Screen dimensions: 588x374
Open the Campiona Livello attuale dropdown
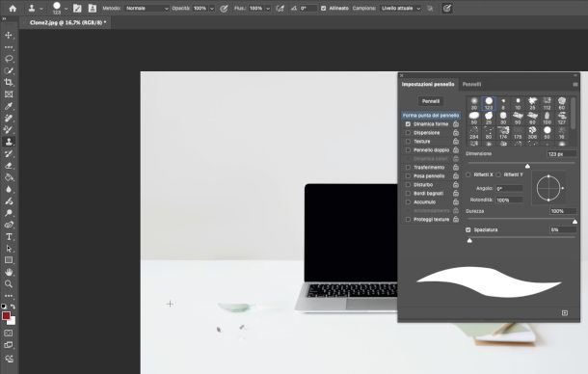pos(400,9)
